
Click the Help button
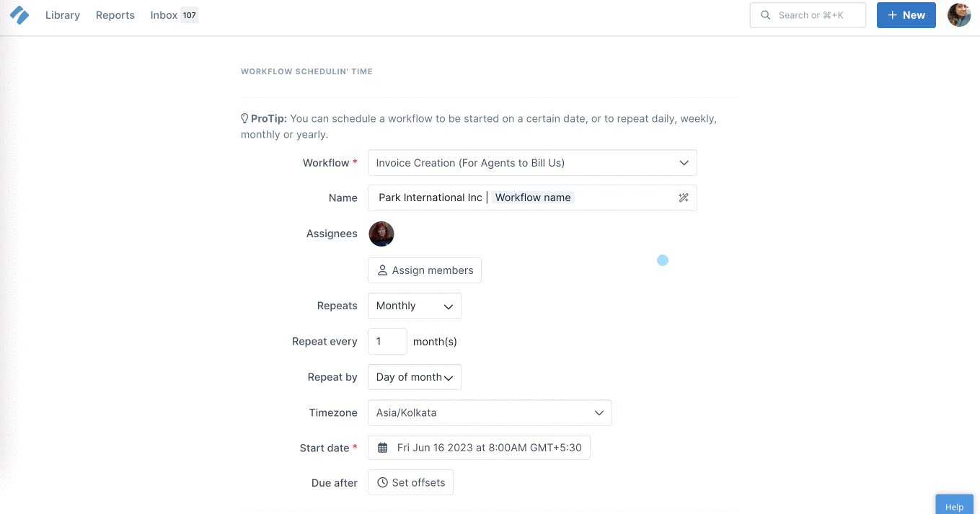[x=954, y=506]
